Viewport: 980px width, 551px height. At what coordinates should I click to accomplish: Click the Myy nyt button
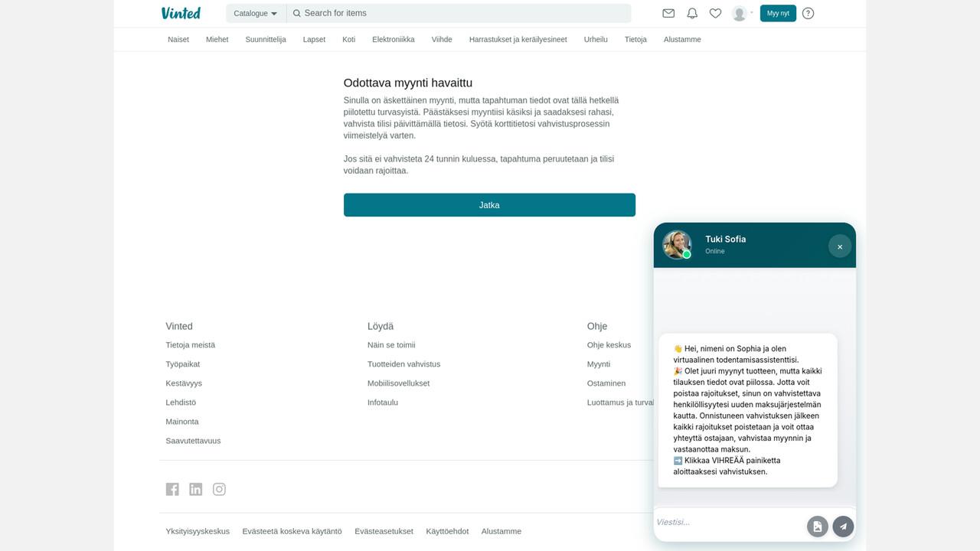click(x=778, y=13)
